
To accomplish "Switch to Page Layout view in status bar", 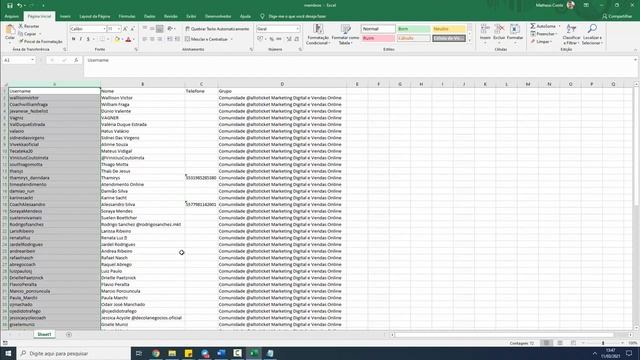I will 560,343.
